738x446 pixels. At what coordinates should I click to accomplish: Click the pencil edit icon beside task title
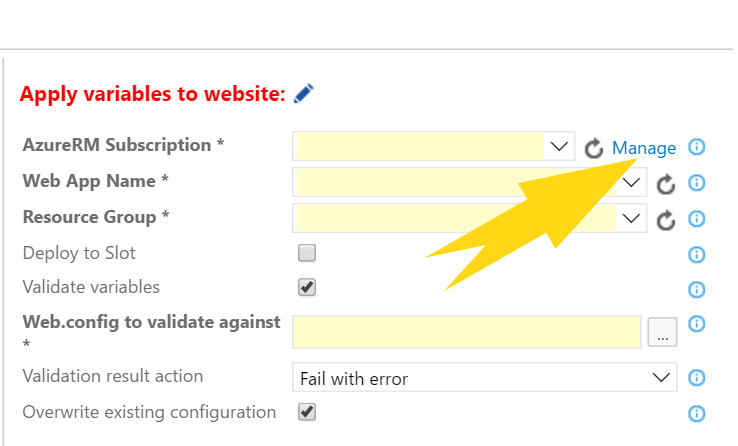[304, 93]
